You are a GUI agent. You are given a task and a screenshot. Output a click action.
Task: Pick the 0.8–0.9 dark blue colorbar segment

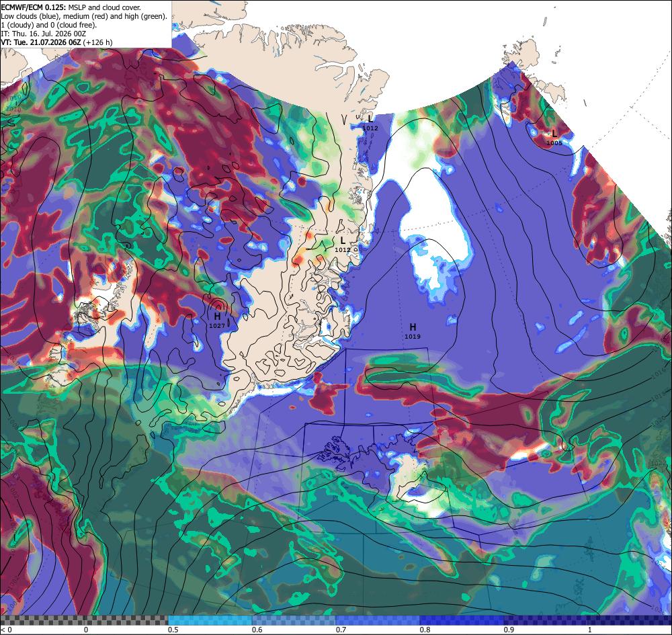462,620
